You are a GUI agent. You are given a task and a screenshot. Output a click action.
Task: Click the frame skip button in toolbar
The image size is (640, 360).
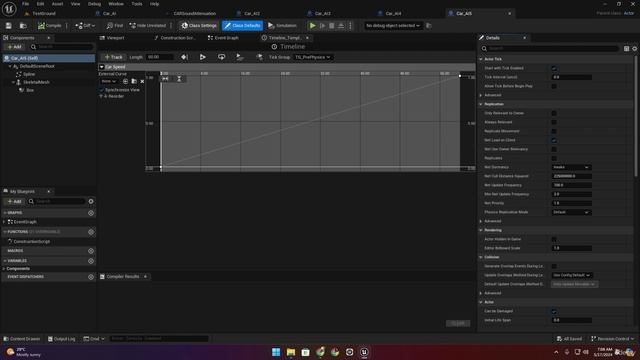(322, 26)
